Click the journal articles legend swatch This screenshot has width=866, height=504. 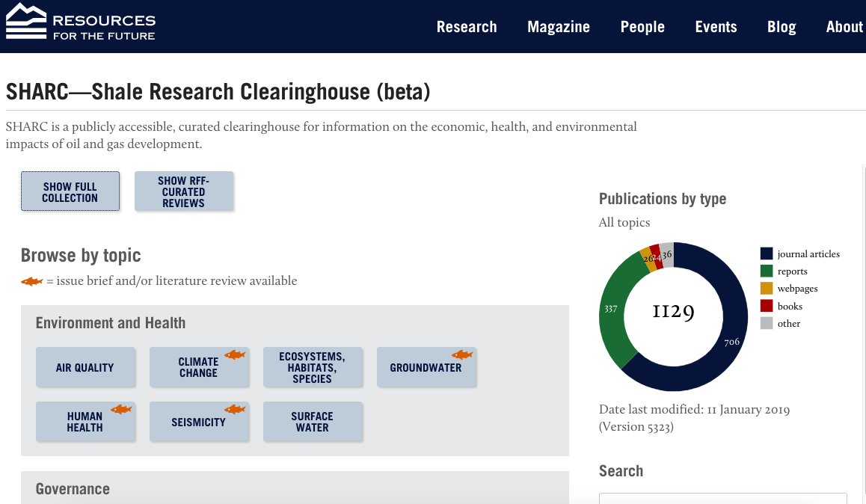click(767, 253)
